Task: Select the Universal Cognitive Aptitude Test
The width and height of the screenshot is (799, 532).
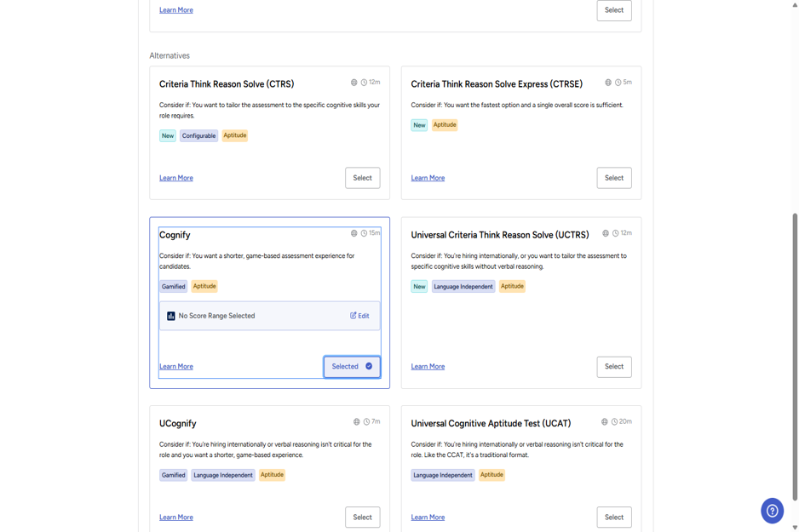Action: coord(614,518)
